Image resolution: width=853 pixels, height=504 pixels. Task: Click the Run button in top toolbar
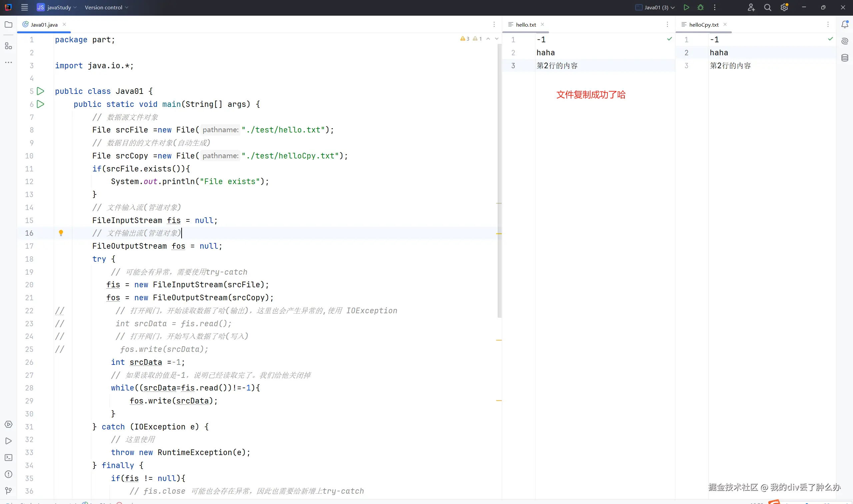686,7
